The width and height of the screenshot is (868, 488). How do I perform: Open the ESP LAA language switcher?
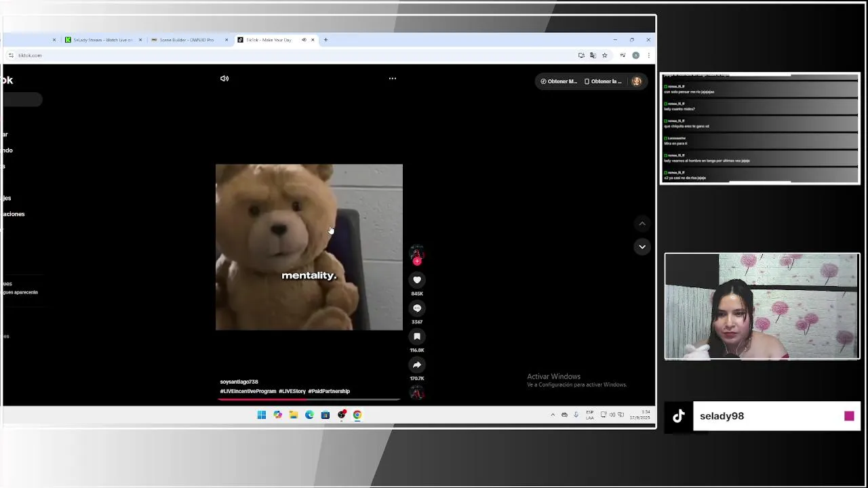coord(590,415)
